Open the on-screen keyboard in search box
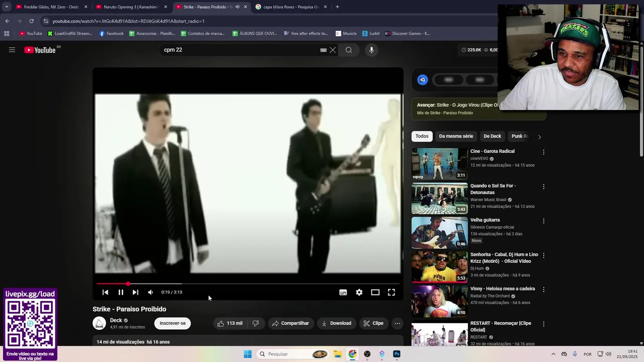644x362 pixels. coord(324,50)
